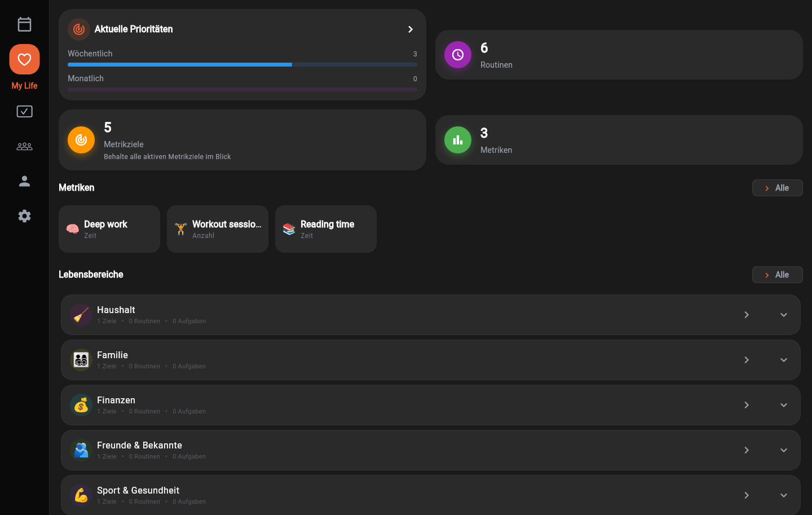Screen dimensions: 812x515
Task: Click the Monatlich progress bar
Action: point(242,89)
